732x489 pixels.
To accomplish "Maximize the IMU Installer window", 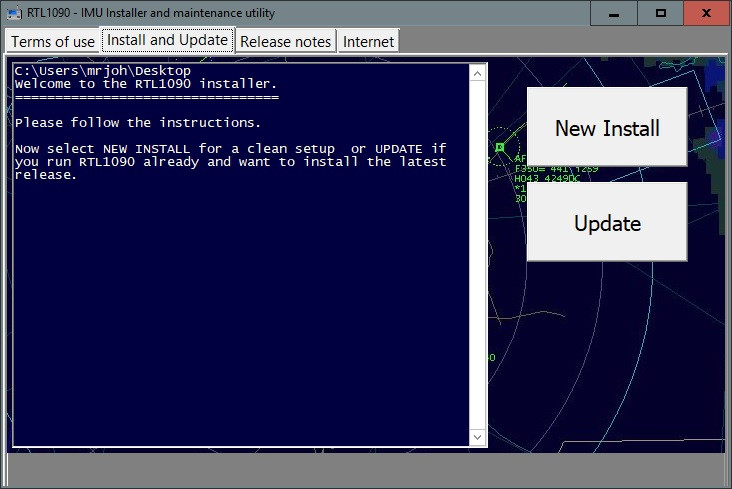I will coord(661,13).
